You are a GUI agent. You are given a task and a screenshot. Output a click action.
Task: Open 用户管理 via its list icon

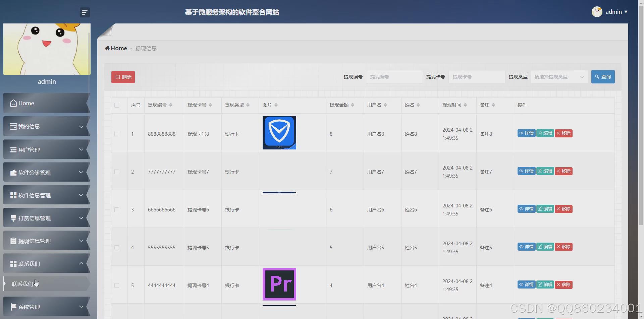pos(13,149)
